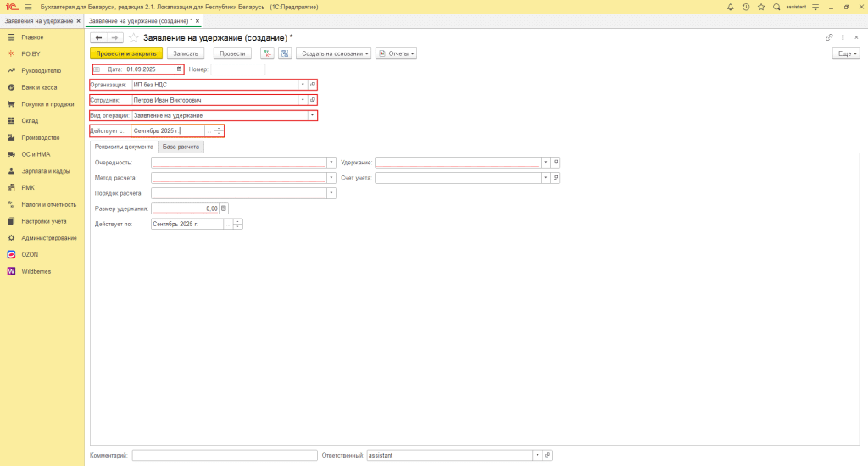The width and height of the screenshot is (868, 466).
Task: Open the Банк и касса section
Action: pyautogui.click(x=39, y=87)
